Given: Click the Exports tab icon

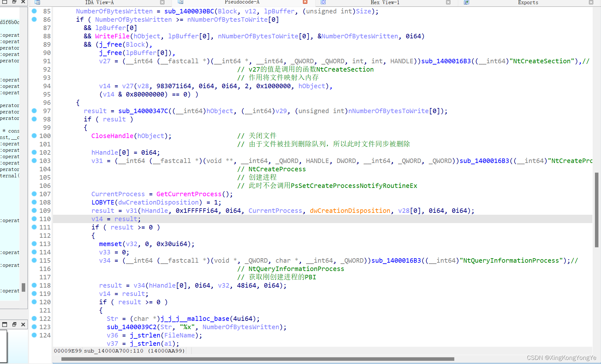Looking at the screenshot, I should click(466, 2).
